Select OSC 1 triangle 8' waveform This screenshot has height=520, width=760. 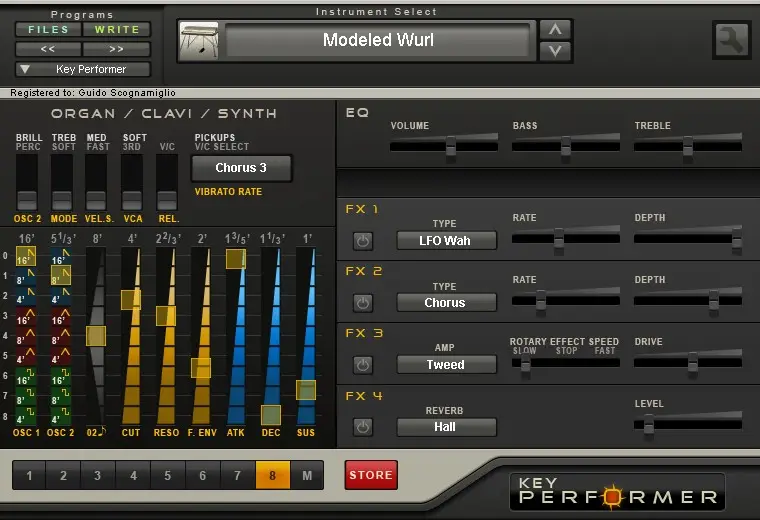tap(26, 336)
